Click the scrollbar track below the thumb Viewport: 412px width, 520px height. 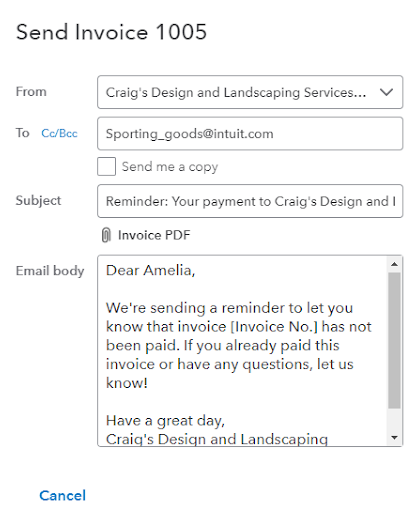pos(394,419)
